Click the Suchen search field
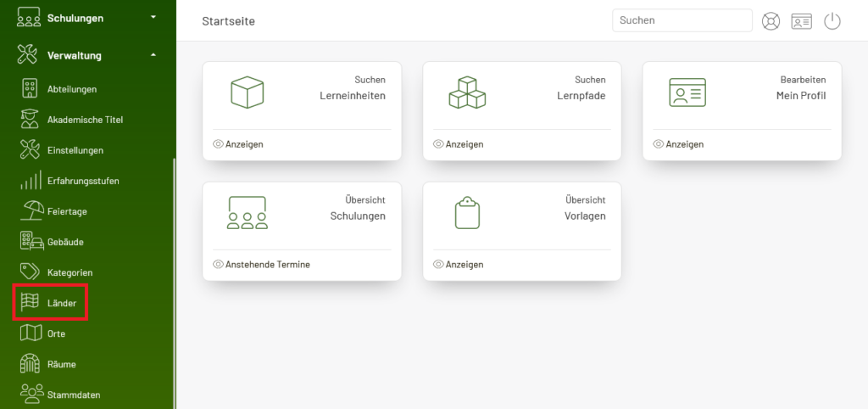 682,20
